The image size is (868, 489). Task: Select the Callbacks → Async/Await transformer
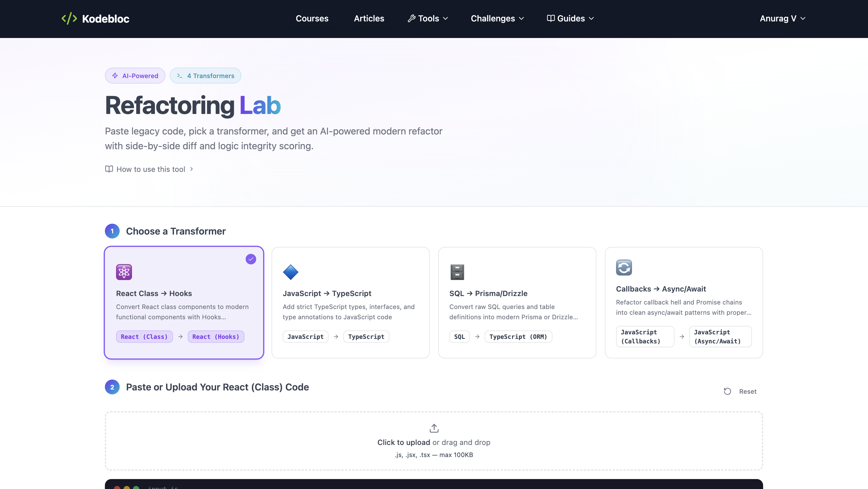click(683, 303)
